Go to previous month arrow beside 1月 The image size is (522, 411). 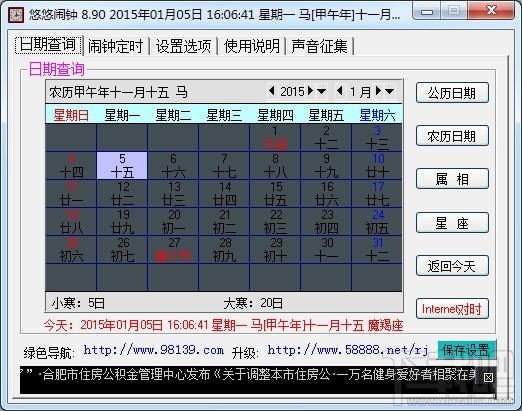tap(340, 91)
